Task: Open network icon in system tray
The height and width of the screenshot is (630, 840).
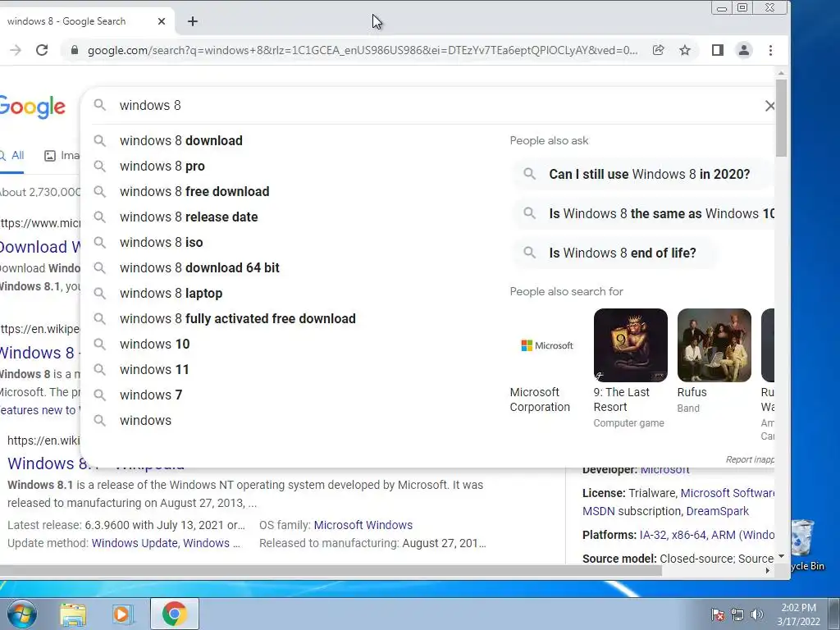Action: click(x=737, y=615)
